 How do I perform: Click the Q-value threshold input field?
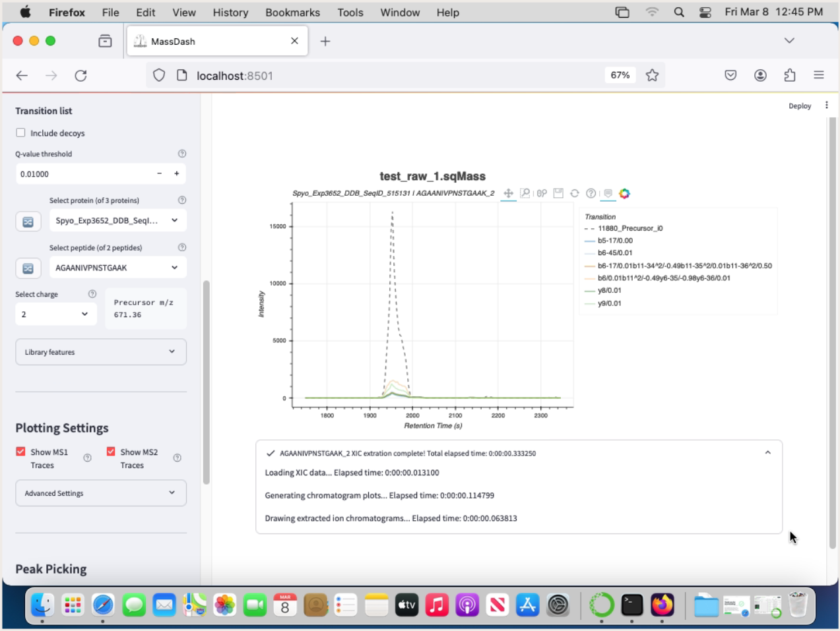click(84, 174)
